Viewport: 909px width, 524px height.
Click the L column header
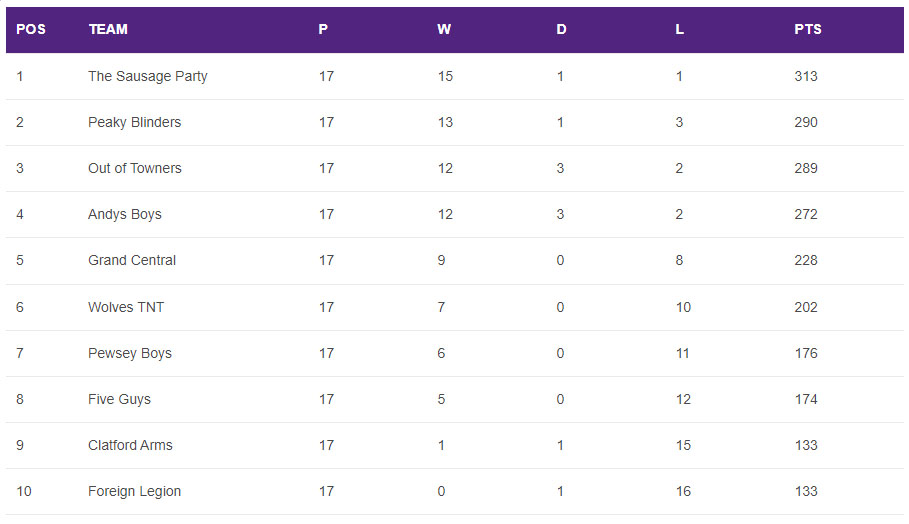pyautogui.click(x=679, y=29)
